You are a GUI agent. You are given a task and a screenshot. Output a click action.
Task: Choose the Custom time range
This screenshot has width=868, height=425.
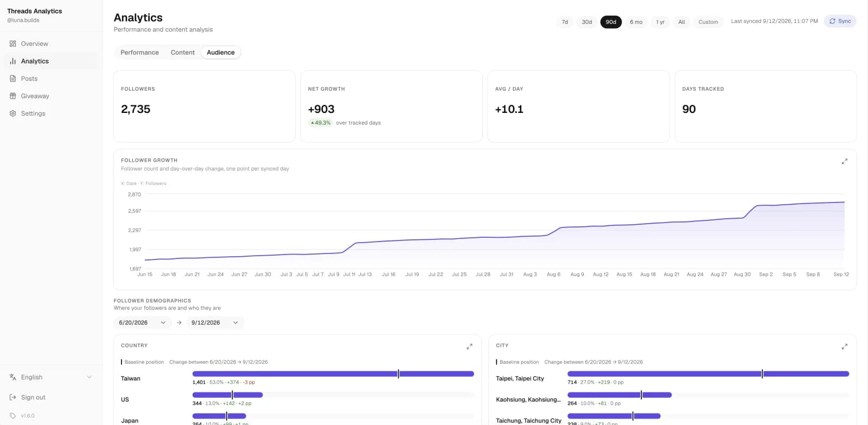tap(708, 22)
